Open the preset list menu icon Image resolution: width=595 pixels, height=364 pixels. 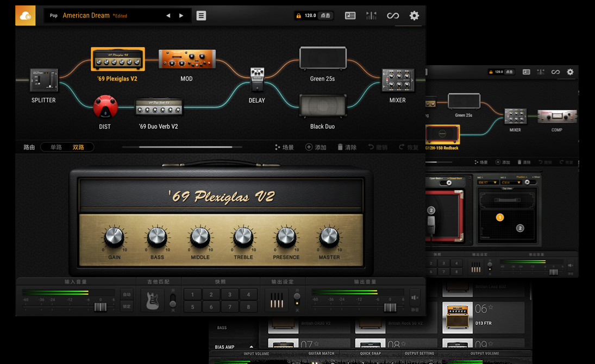(x=201, y=16)
